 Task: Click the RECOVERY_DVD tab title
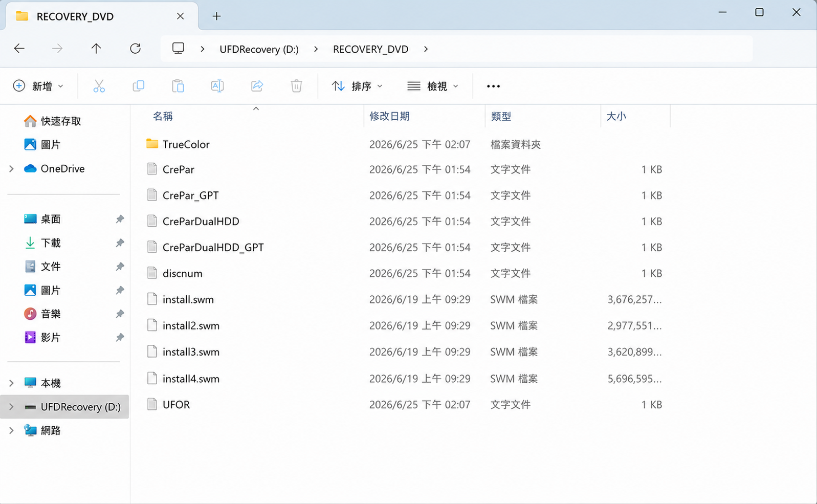(x=75, y=16)
